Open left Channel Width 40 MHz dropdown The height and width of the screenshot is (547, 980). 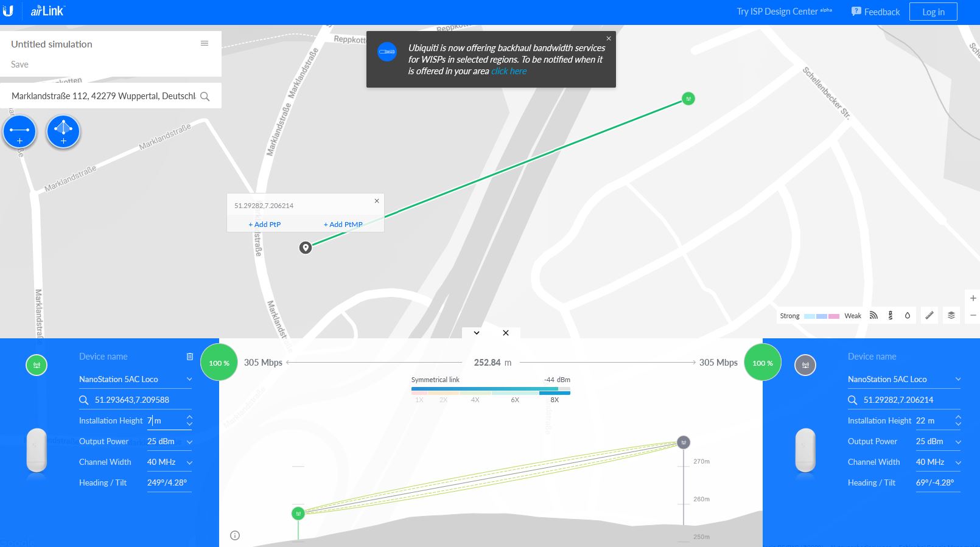(169, 462)
